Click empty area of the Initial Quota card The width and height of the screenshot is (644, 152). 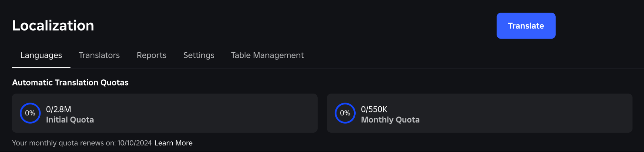point(209,113)
